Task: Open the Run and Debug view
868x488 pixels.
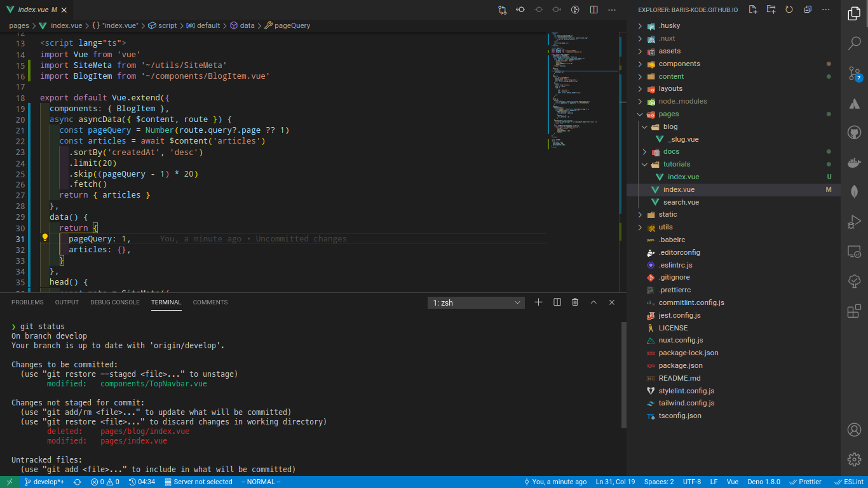Action: [x=854, y=222]
